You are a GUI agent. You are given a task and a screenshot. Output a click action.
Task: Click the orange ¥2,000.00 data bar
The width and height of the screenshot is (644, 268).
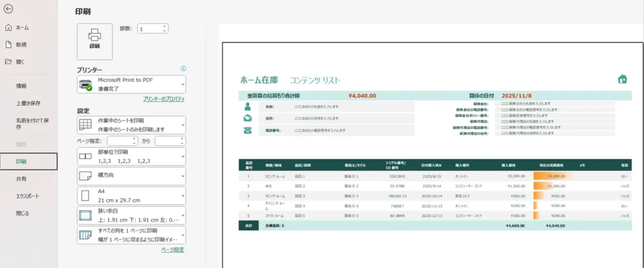click(x=552, y=176)
